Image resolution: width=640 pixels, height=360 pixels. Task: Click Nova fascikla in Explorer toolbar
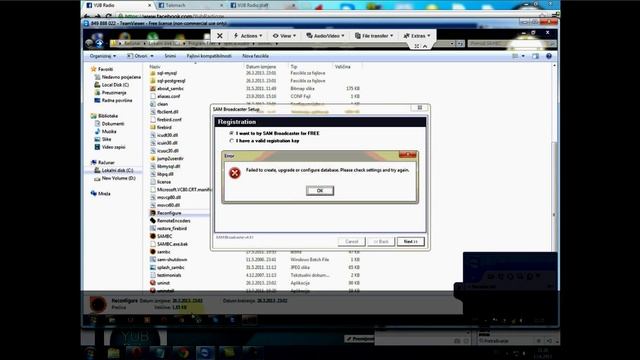(x=256, y=56)
